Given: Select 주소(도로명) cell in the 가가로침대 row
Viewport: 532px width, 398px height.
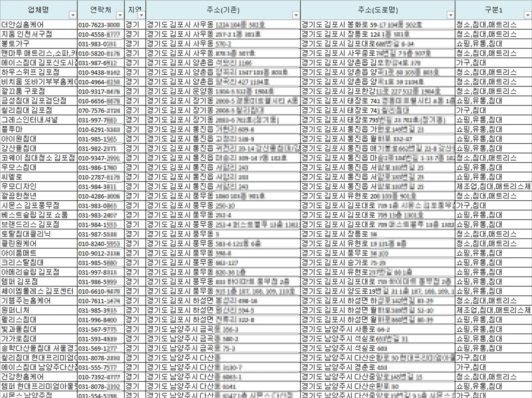Looking at the screenshot, I should coord(378,339).
